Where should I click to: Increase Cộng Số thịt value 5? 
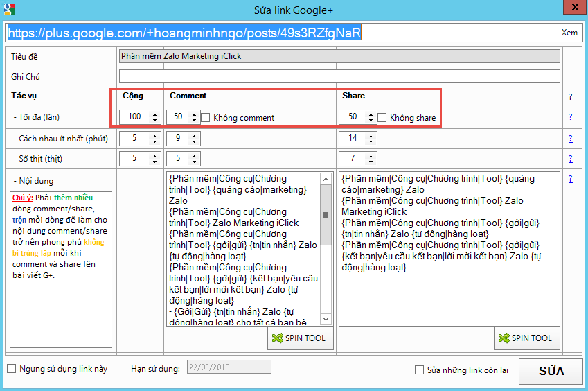pos(154,155)
